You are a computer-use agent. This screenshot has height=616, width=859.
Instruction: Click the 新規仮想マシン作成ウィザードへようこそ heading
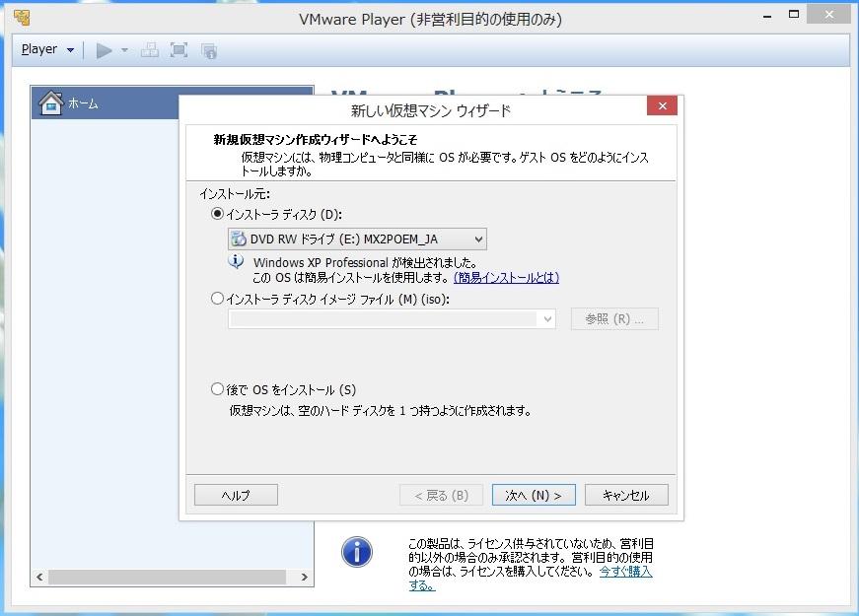click(x=315, y=140)
